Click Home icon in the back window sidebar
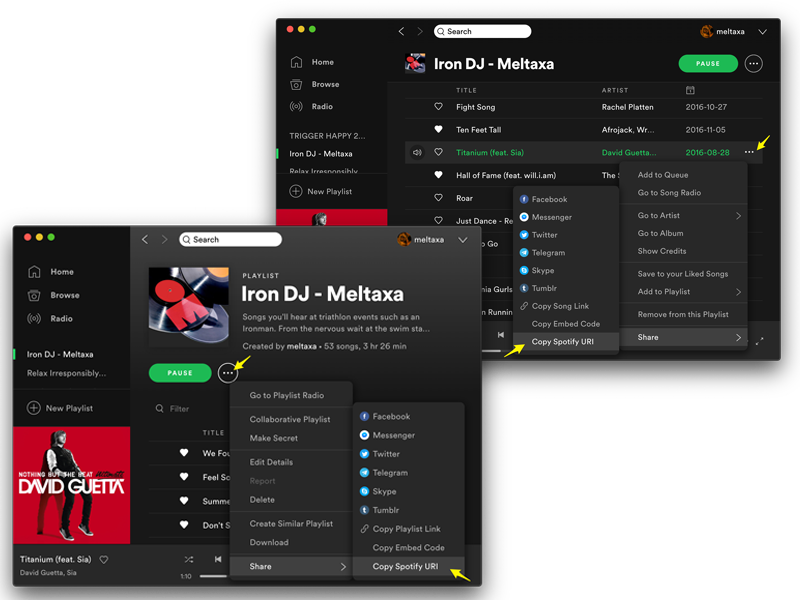 coord(296,62)
